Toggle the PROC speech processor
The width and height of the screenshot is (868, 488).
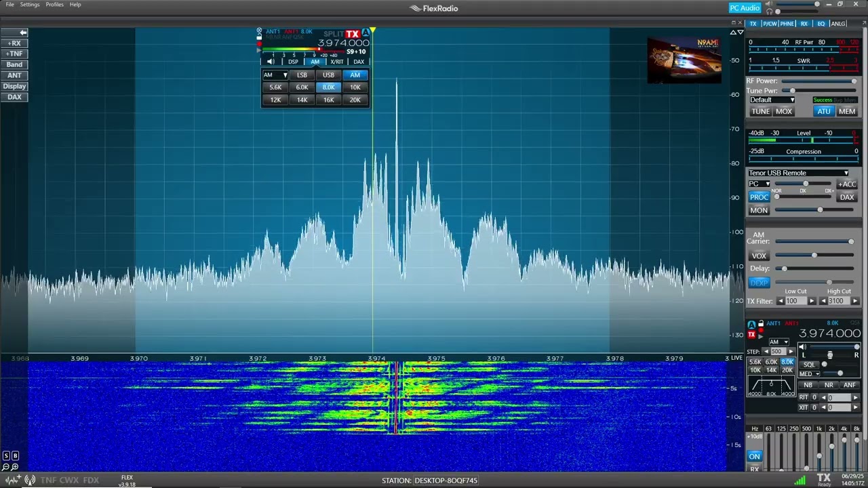[x=759, y=197]
